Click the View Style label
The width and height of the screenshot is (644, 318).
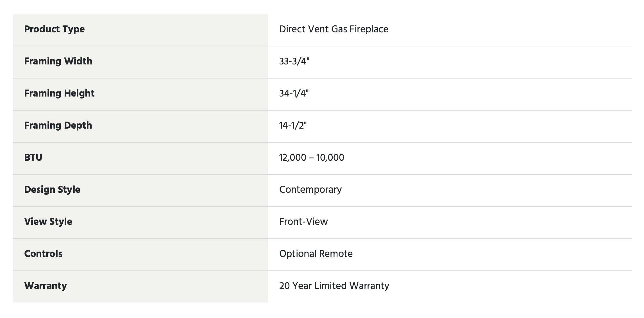(48, 222)
